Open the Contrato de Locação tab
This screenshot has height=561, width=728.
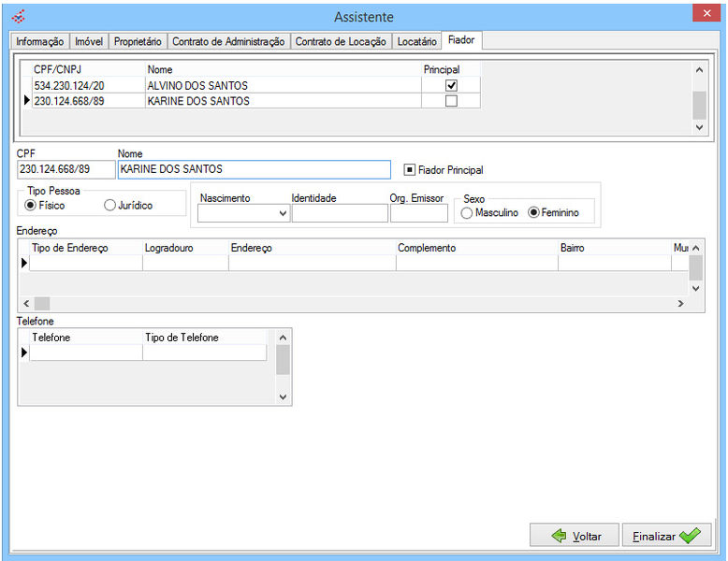(340, 41)
